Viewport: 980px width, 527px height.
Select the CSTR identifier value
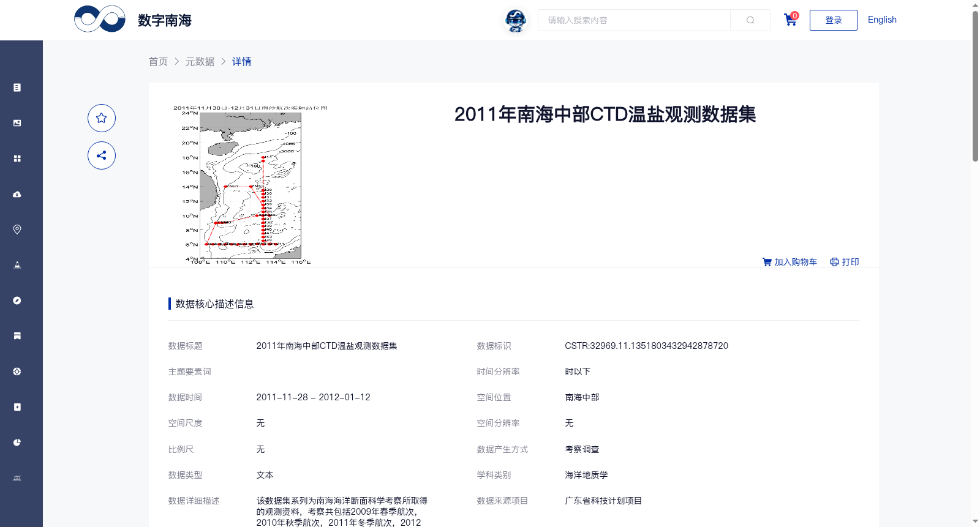(647, 346)
